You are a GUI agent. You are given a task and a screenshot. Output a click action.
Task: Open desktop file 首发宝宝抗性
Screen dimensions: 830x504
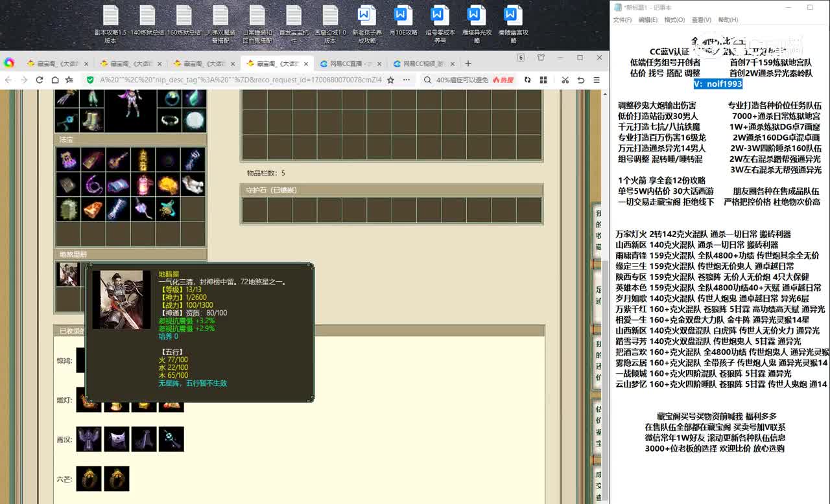pos(294,24)
